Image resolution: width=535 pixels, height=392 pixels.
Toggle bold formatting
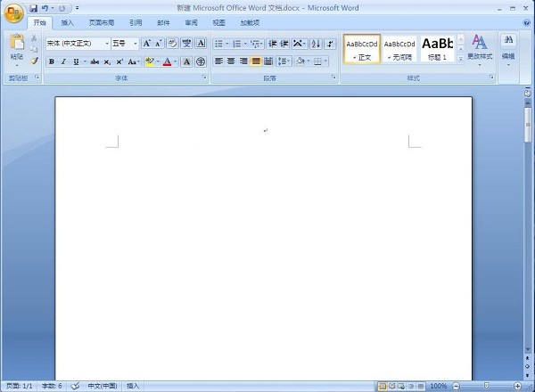[x=52, y=61]
